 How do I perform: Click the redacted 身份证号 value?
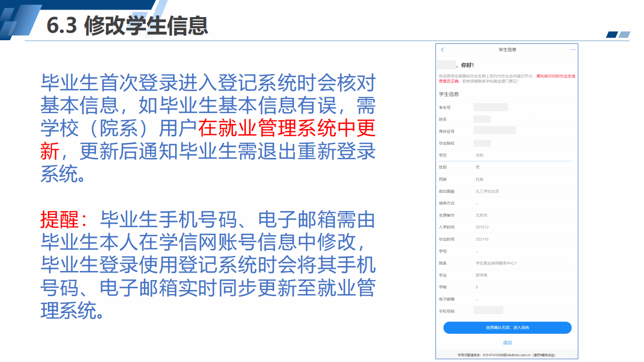(495, 131)
